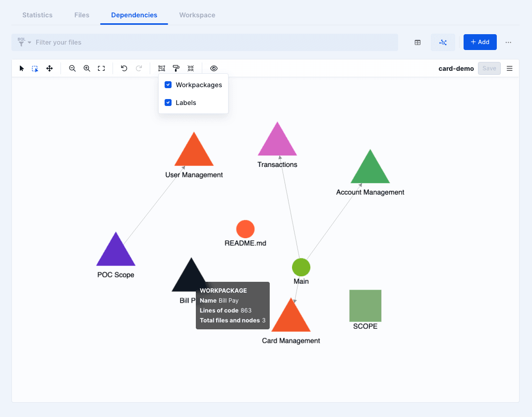Open the grouping options icon
The height and width of the screenshot is (417, 532).
tap(162, 68)
